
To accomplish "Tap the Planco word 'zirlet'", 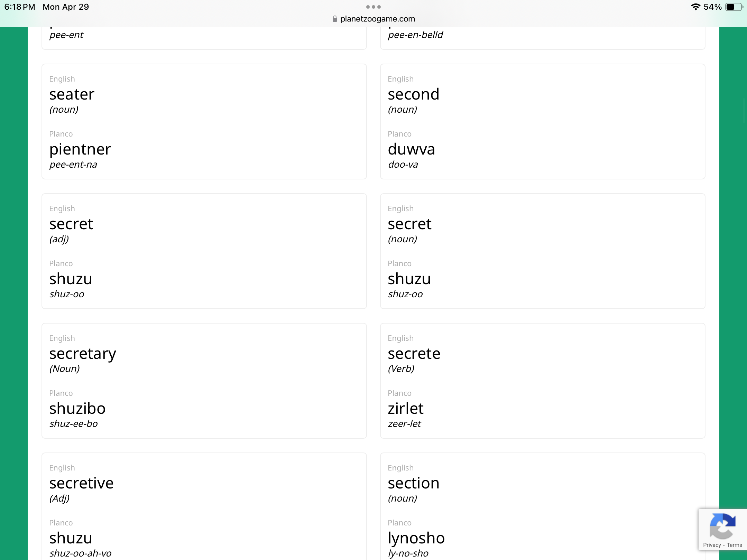I will pos(405,409).
